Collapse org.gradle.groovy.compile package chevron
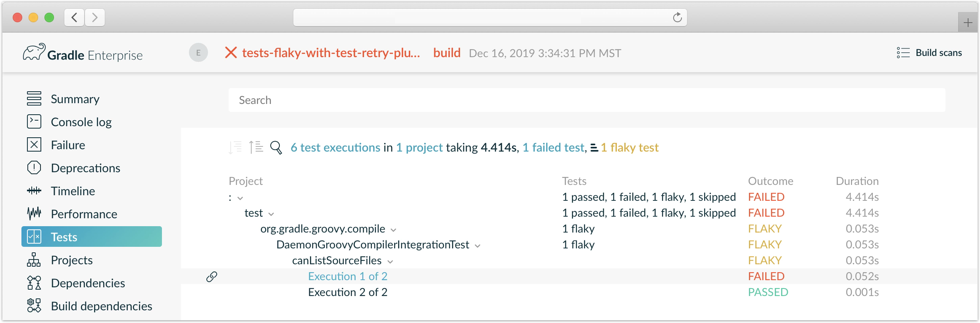 [393, 230]
